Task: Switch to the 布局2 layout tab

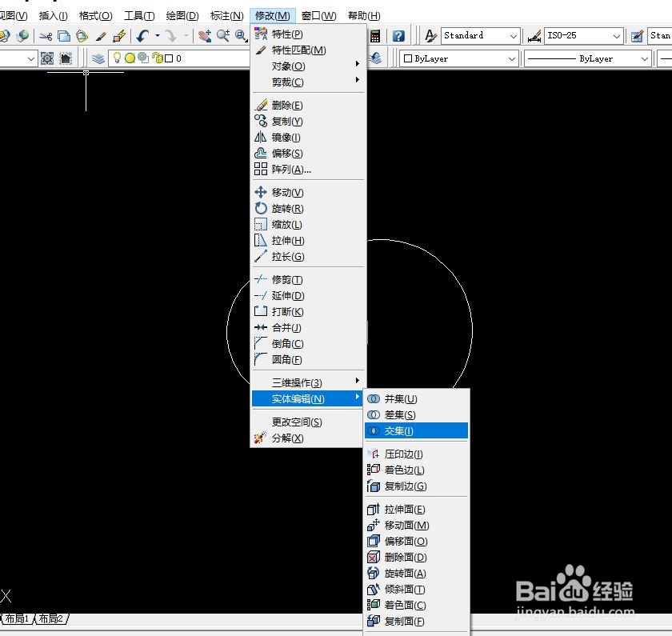Action: click(x=51, y=618)
